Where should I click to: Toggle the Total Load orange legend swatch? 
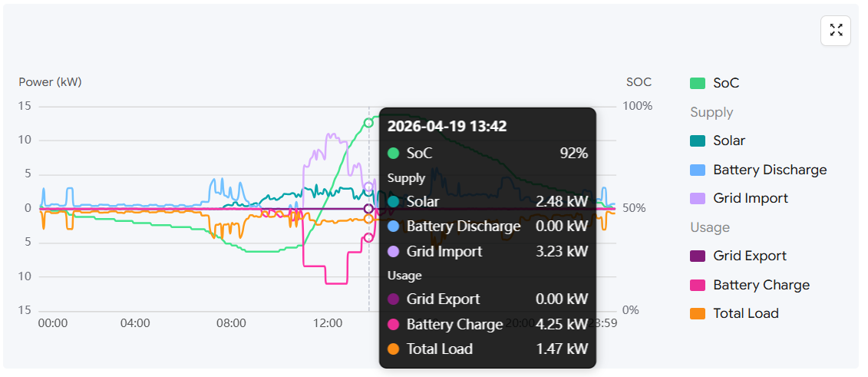698,313
